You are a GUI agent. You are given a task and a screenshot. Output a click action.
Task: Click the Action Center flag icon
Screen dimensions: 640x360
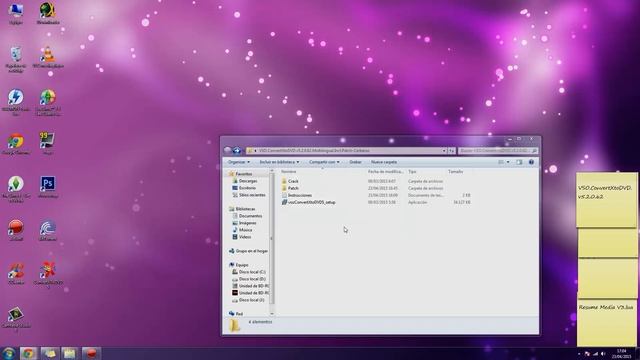click(x=587, y=354)
